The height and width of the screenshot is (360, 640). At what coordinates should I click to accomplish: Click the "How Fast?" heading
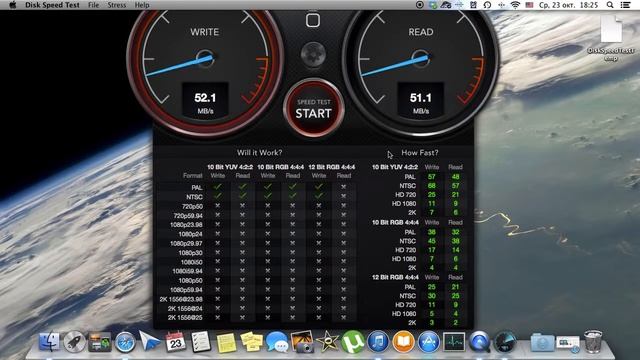420,153
